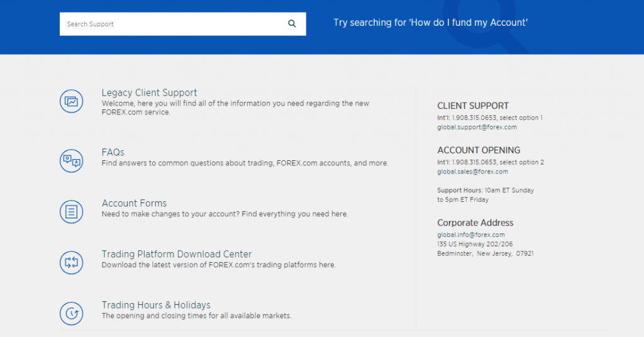Open Trading Hours & Holidays link
This screenshot has height=337, width=644.
click(x=156, y=305)
